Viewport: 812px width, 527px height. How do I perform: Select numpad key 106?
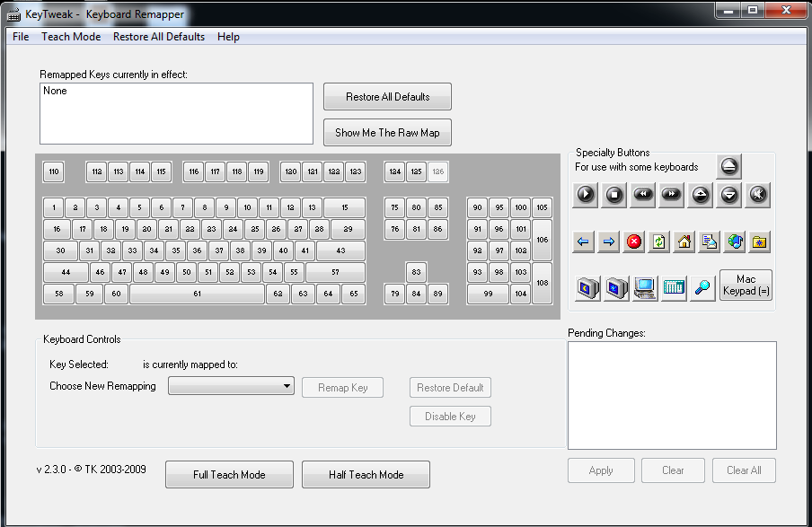click(543, 240)
